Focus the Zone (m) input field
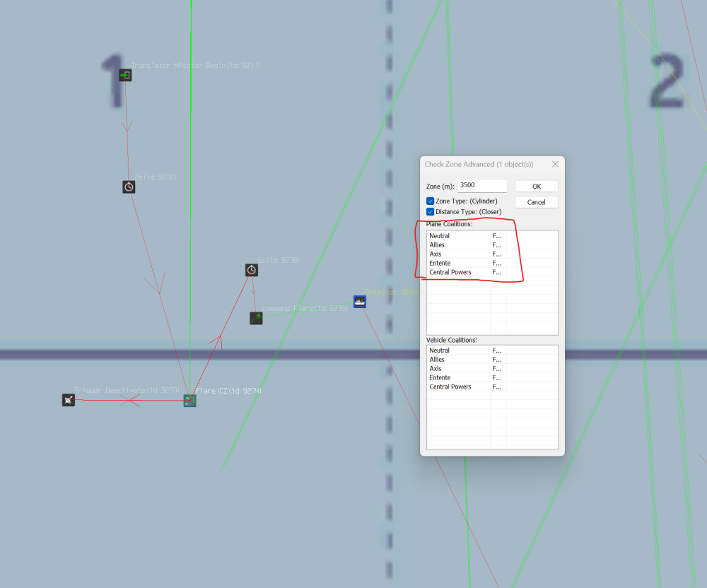 pyautogui.click(x=482, y=186)
